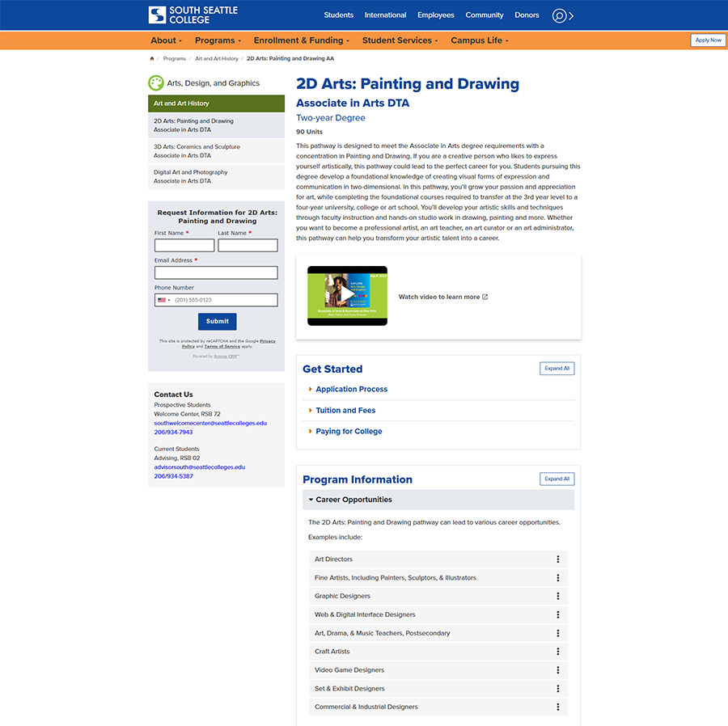
Task: Click the Arts, Design, and Graphics palette icon
Action: [x=156, y=83]
